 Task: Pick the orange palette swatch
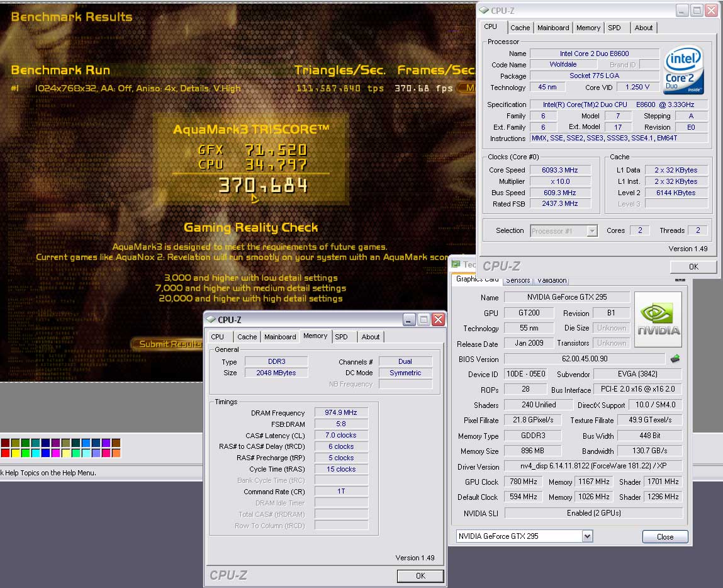point(116,453)
